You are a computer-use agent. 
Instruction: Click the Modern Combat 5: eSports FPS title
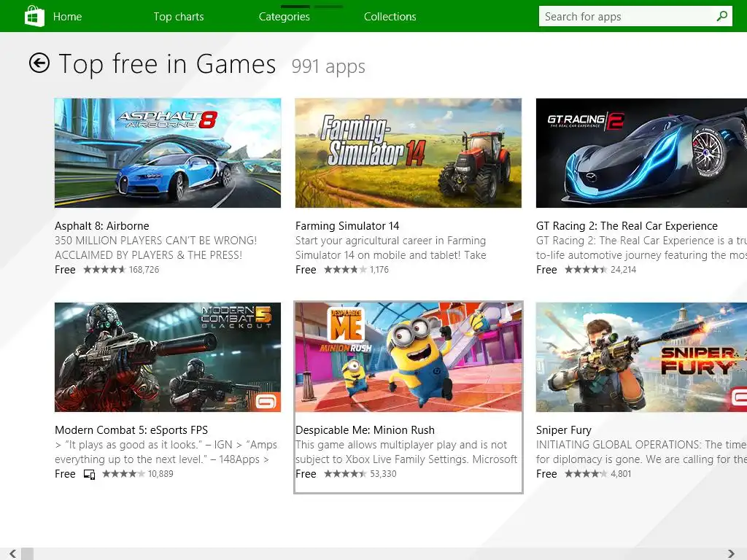point(131,430)
